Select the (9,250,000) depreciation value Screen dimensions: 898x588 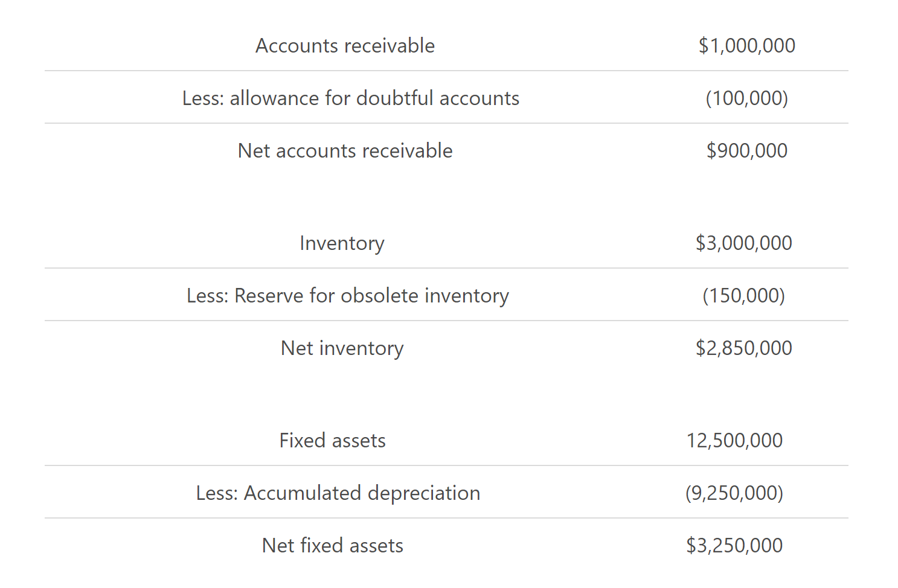click(734, 493)
